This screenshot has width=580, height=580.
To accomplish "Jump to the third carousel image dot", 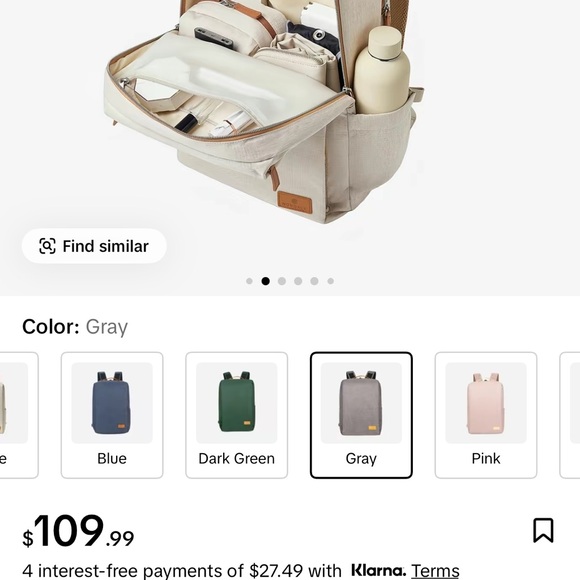I will click(282, 281).
